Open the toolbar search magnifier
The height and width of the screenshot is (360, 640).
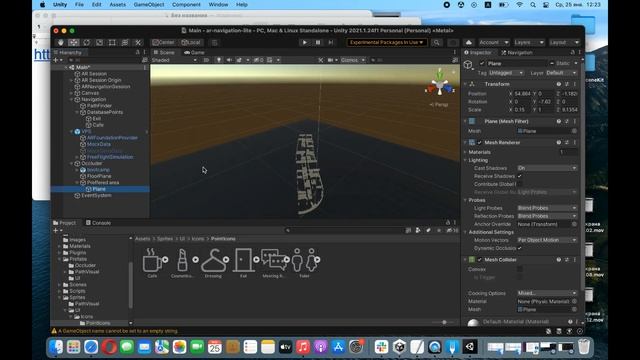[x=437, y=42]
